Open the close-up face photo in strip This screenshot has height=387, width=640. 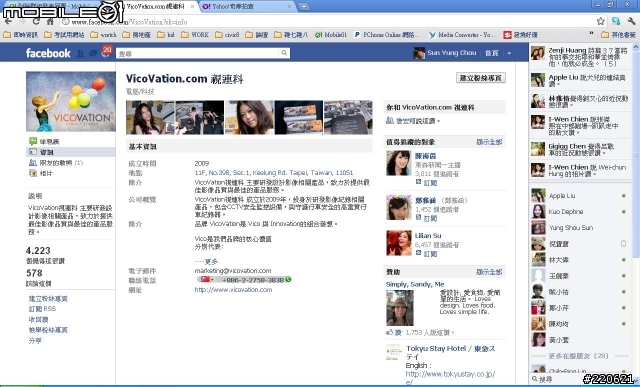point(249,118)
